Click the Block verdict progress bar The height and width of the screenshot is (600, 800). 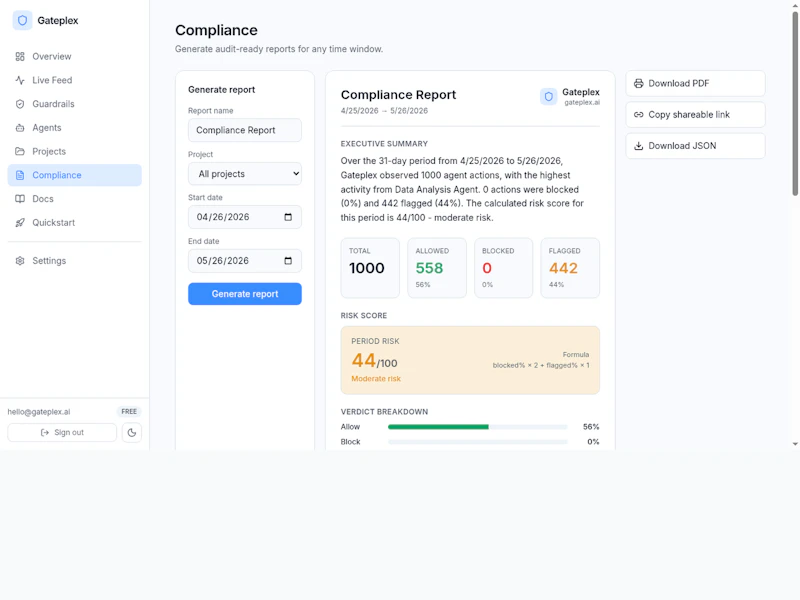point(478,442)
